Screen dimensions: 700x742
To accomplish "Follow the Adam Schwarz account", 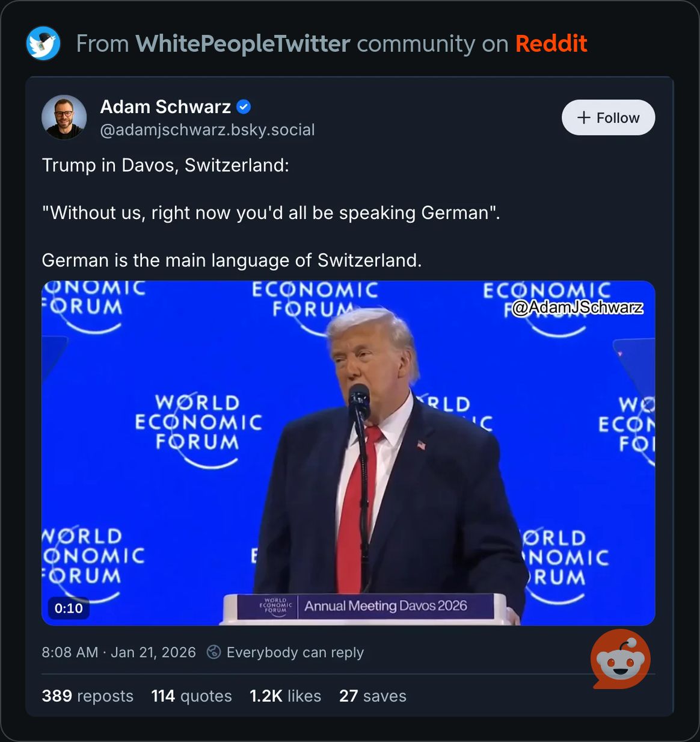I will 608,117.
